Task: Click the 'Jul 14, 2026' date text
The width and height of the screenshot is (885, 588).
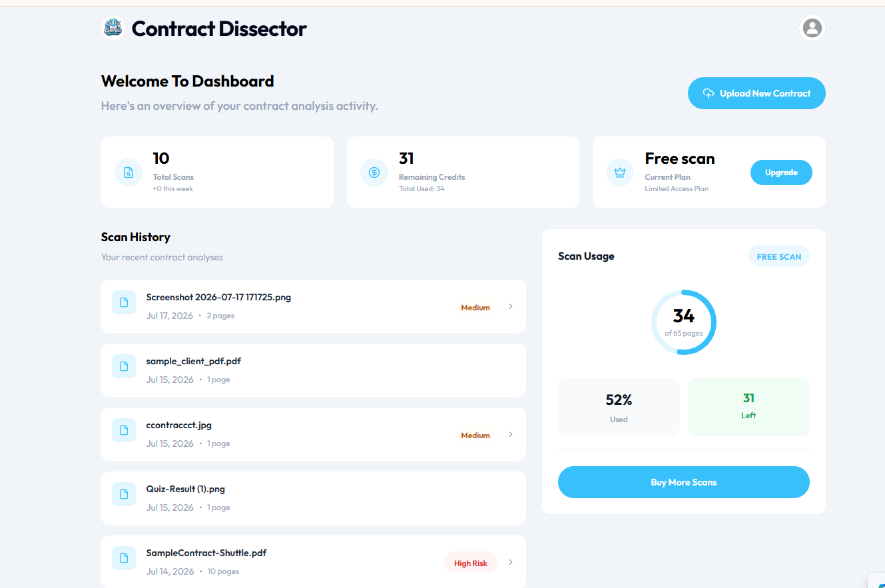Action: click(170, 571)
